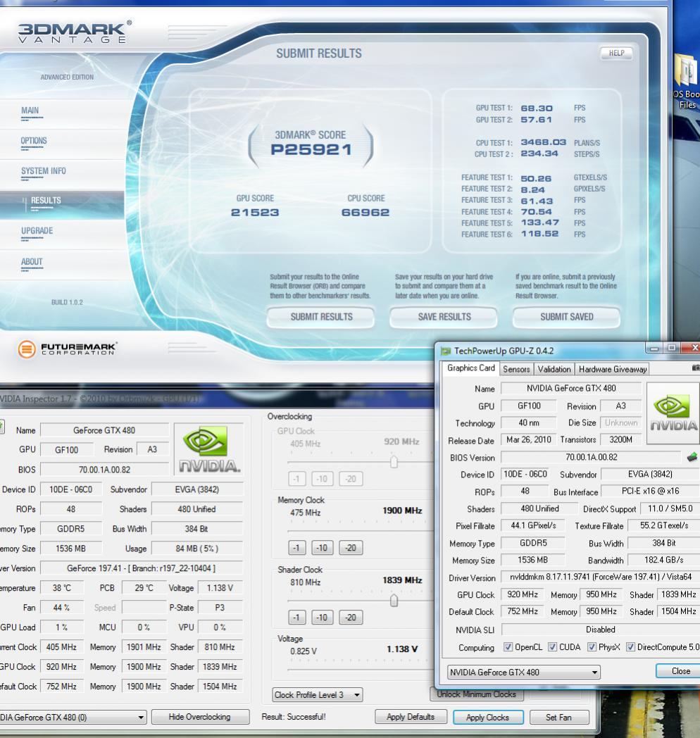Image resolution: width=700 pixels, height=738 pixels.
Task: Click the SUBMIT RESULTS button
Action: [x=320, y=317]
